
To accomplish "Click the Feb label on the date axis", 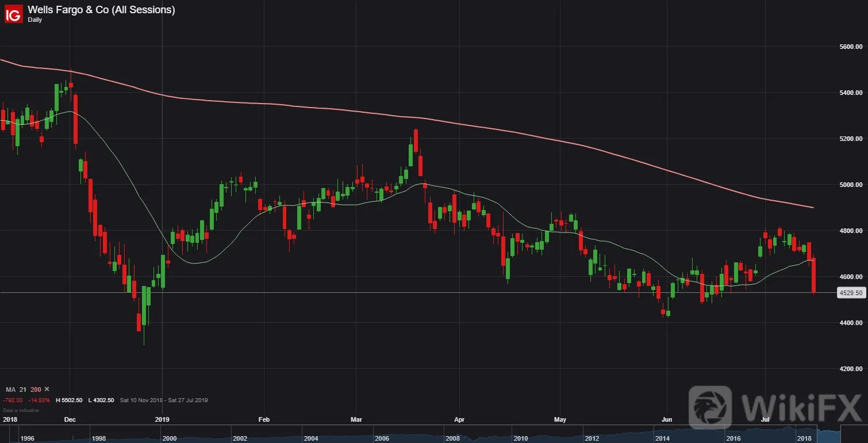I will 264,419.
